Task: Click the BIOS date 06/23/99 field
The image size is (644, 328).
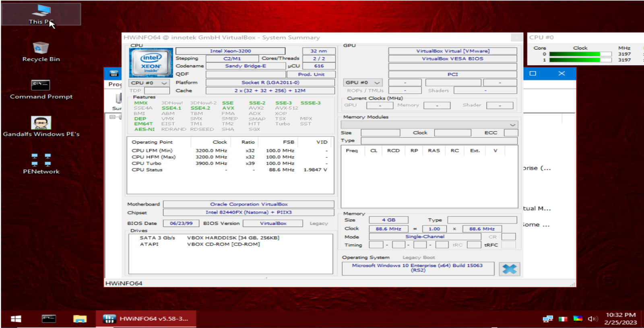Action: pos(181,223)
